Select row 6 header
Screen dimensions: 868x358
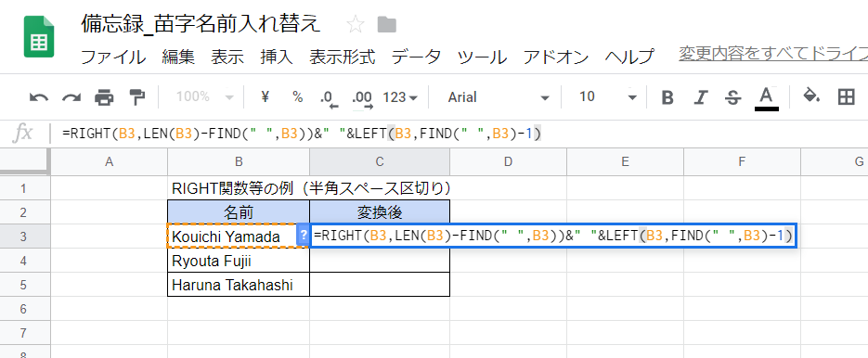coord(24,309)
